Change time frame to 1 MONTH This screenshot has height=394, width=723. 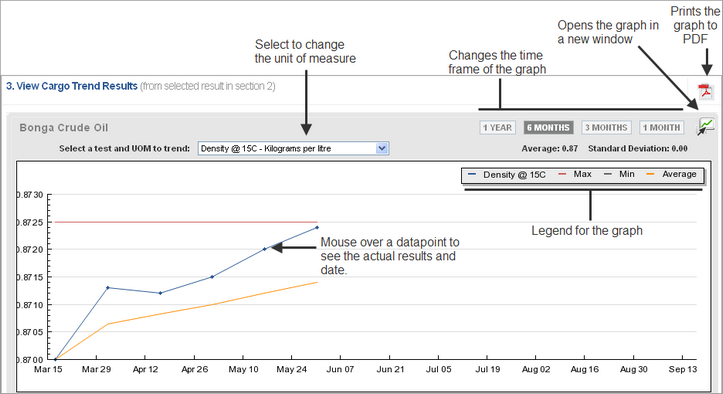(x=661, y=128)
